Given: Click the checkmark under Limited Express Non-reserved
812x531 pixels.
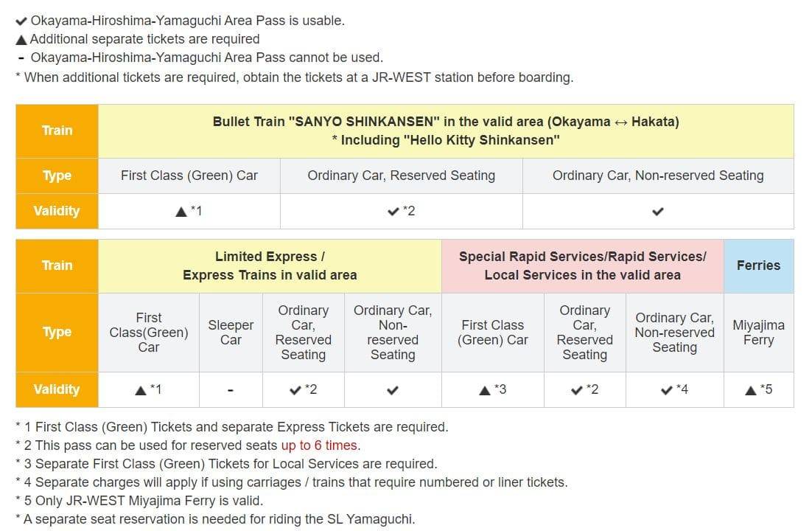Looking at the screenshot, I should 393,390.
